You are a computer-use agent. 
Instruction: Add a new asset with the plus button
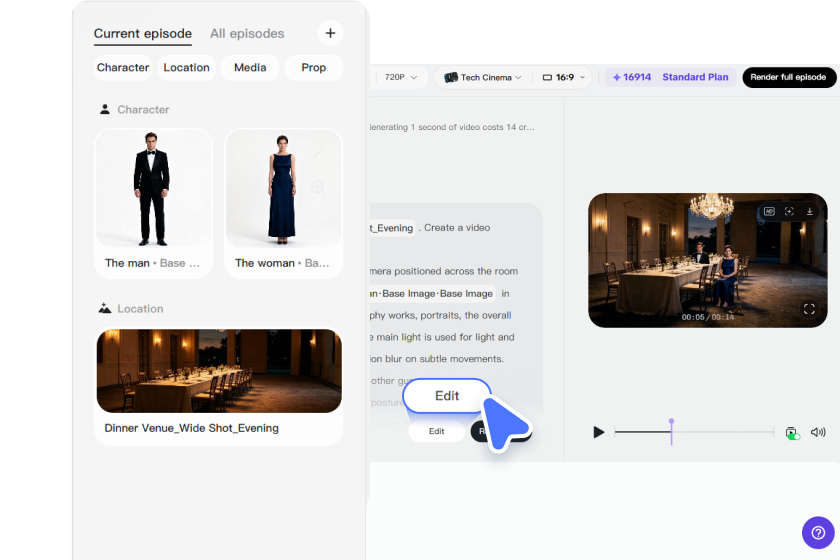click(330, 33)
